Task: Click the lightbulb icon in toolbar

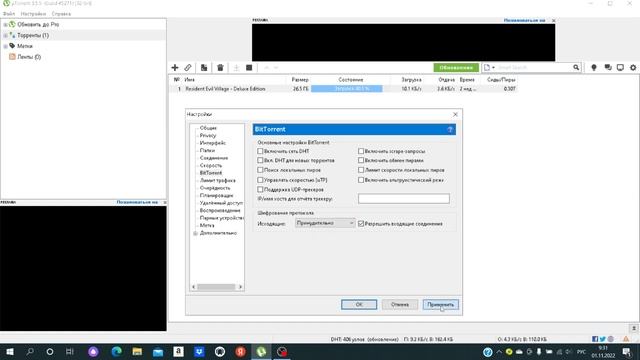Action: [x=594, y=67]
